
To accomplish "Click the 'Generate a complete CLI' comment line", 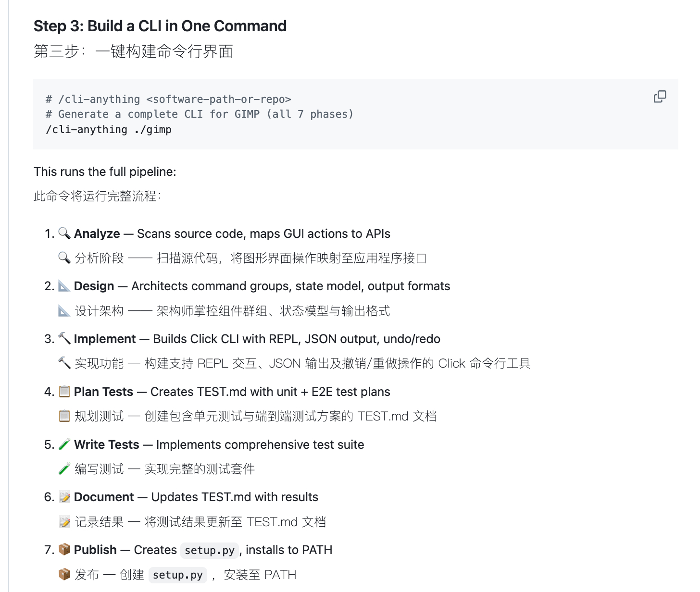I will [200, 114].
